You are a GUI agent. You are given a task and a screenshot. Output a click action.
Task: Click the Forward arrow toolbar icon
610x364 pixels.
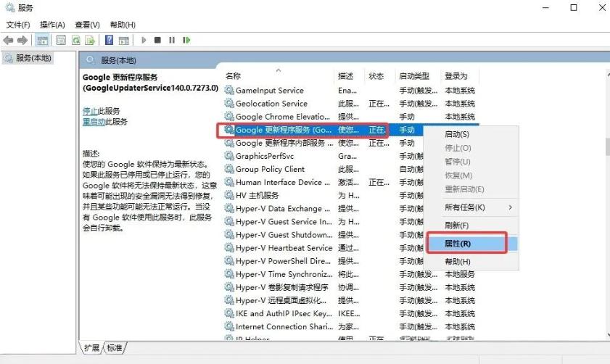[22, 40]
